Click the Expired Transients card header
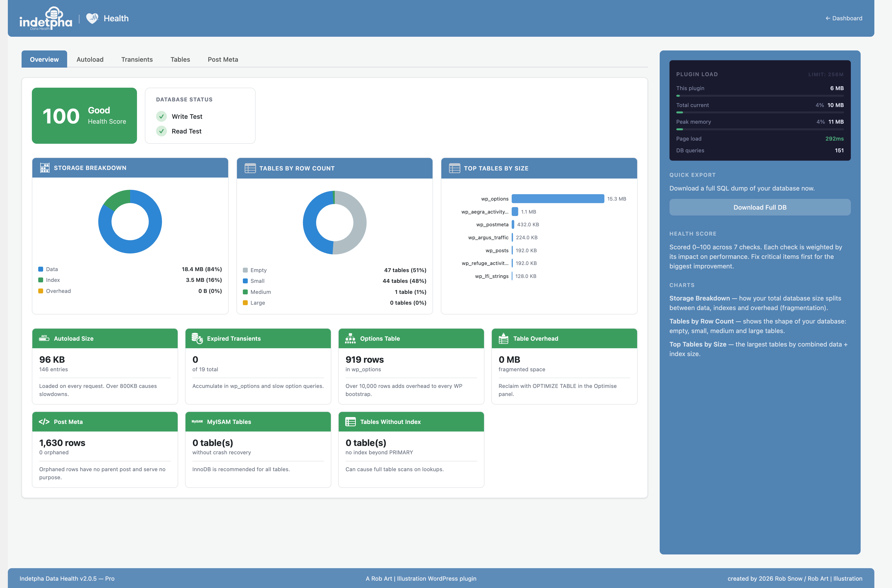Image resolution: width=892 pixels, height=588 pixels. click(258, 338)
